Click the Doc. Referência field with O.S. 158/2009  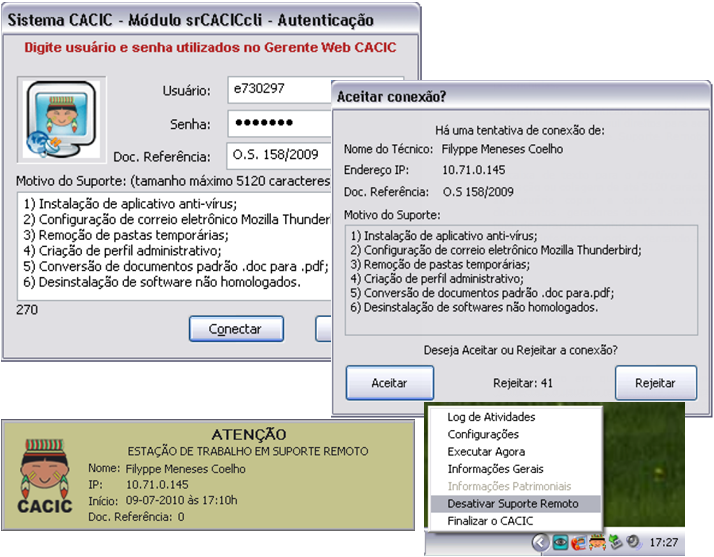(x=279, y=155)
